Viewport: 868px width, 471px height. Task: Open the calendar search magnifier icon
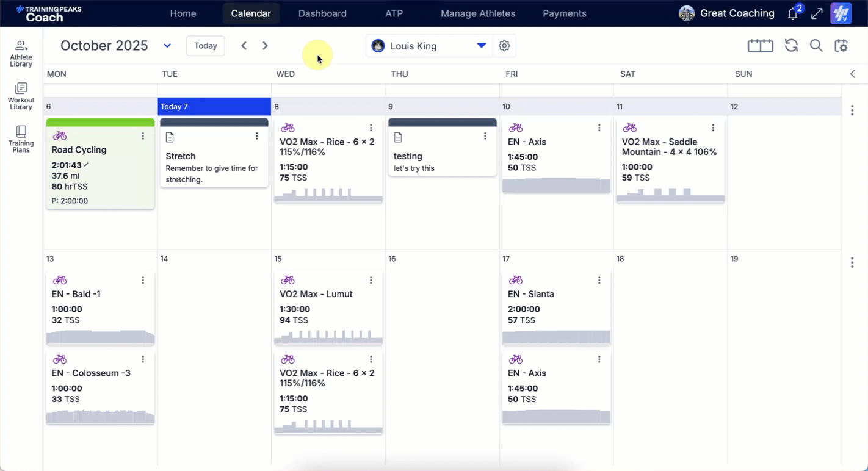click(x=816, y=46)
